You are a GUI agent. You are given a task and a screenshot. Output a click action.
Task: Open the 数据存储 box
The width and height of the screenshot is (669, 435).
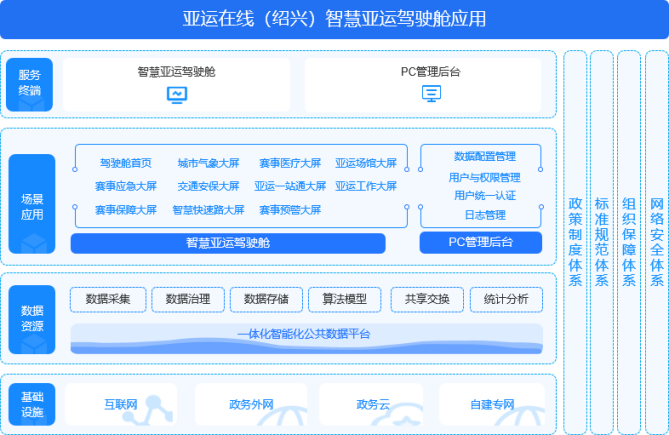pyautogui.click(x=266, y=299)
